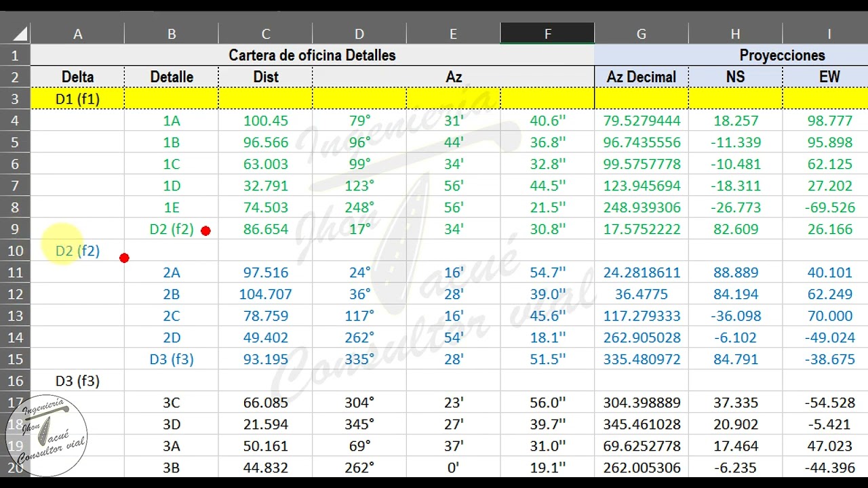Select column D header
Screen dimensions: 868x488
(359, 34)
